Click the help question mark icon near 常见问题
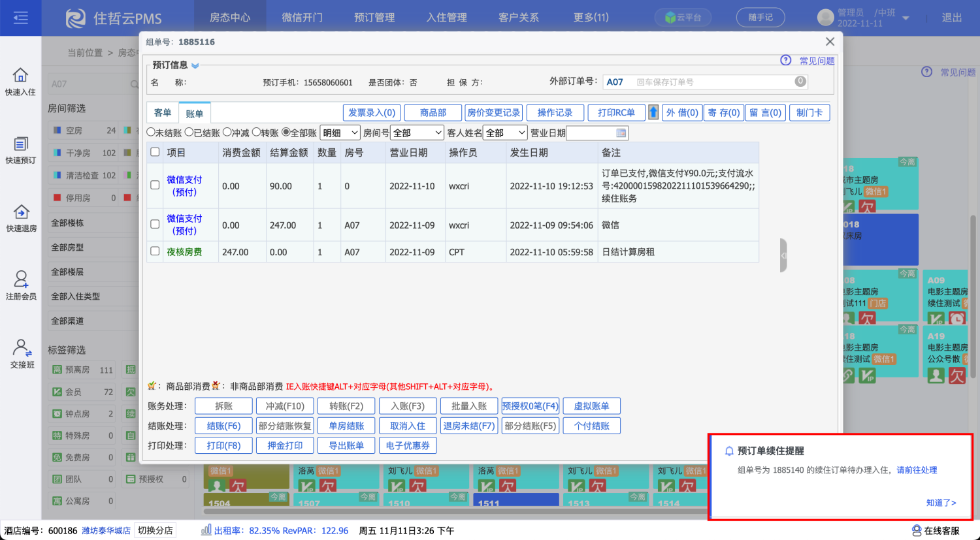The width and height of the screenshot is (980, 540). [785, 60]
